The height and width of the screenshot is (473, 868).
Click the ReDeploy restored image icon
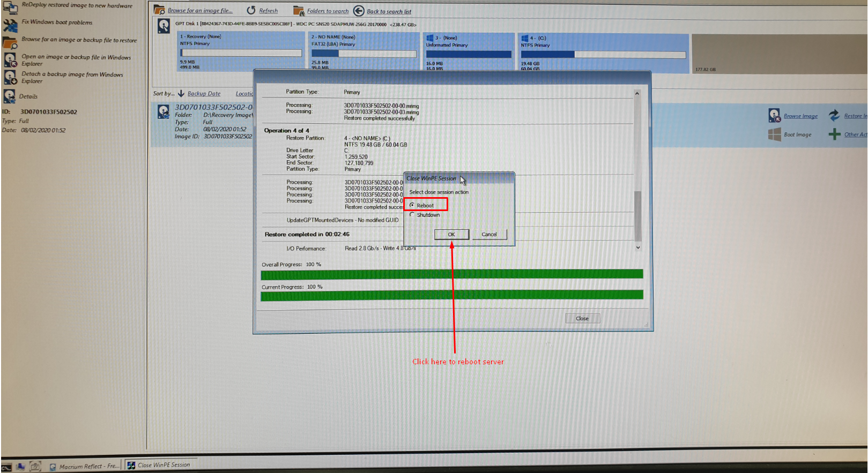(x=10, y=7)
